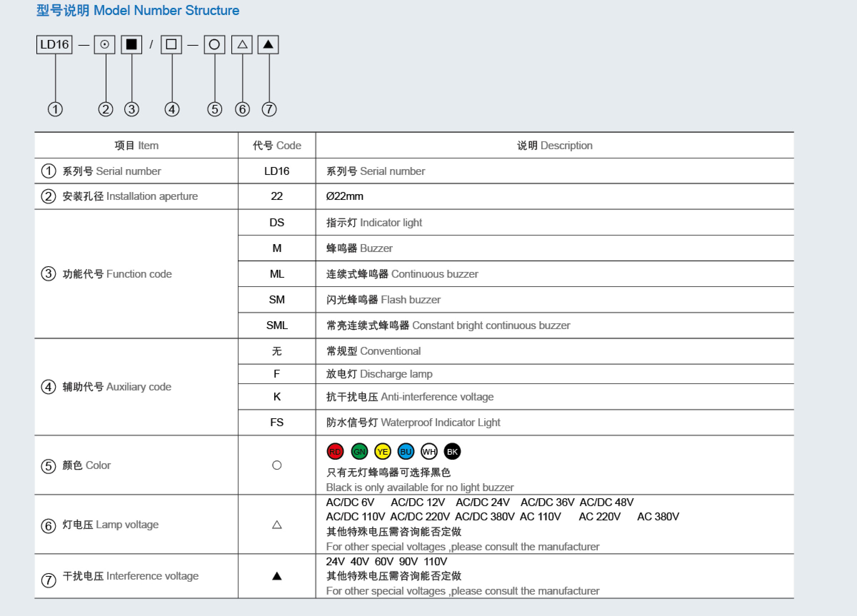Click the hollow triangle in the Lamp voltage code cell
This screenshot has height=616, width=857.
click(277, 525)
